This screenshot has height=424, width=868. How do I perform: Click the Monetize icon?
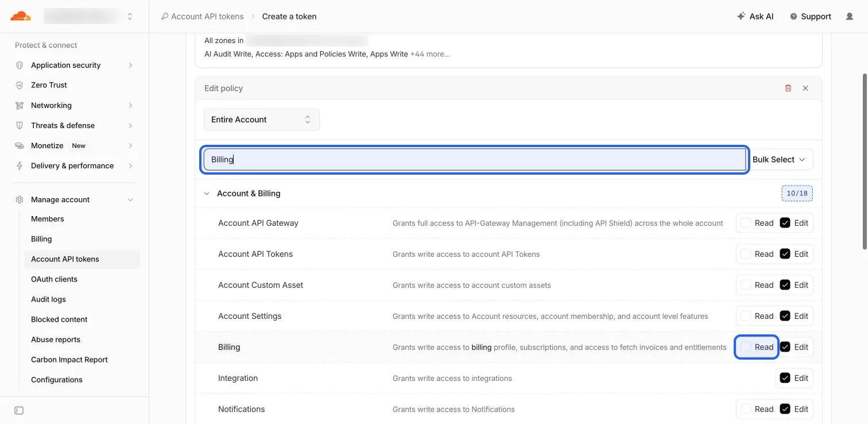click(x=20, y=145)
